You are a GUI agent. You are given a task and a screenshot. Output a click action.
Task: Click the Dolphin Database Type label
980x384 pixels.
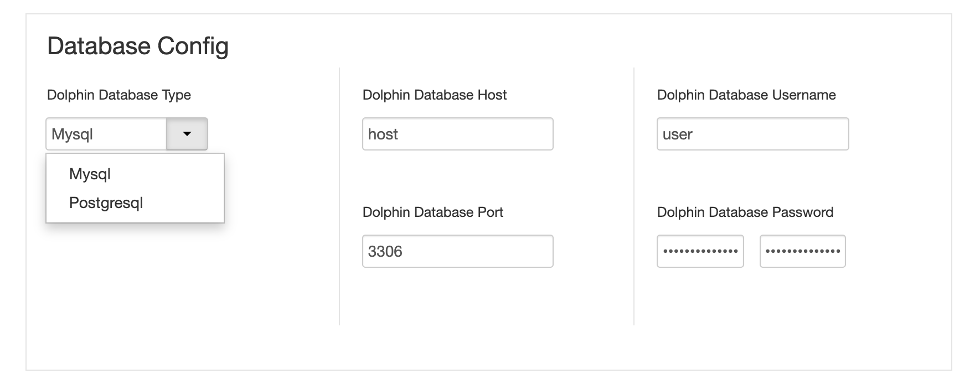point(119,95)
